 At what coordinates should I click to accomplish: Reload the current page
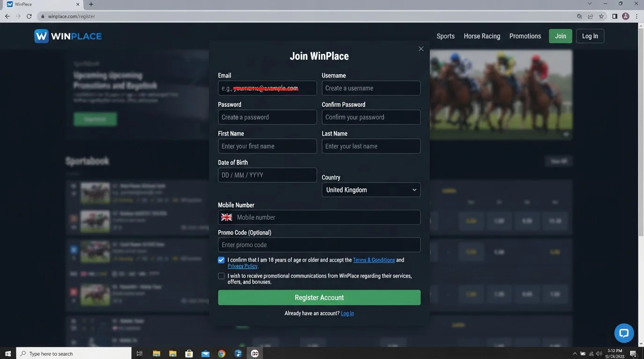pyautogui.click(x=29, y=16)
